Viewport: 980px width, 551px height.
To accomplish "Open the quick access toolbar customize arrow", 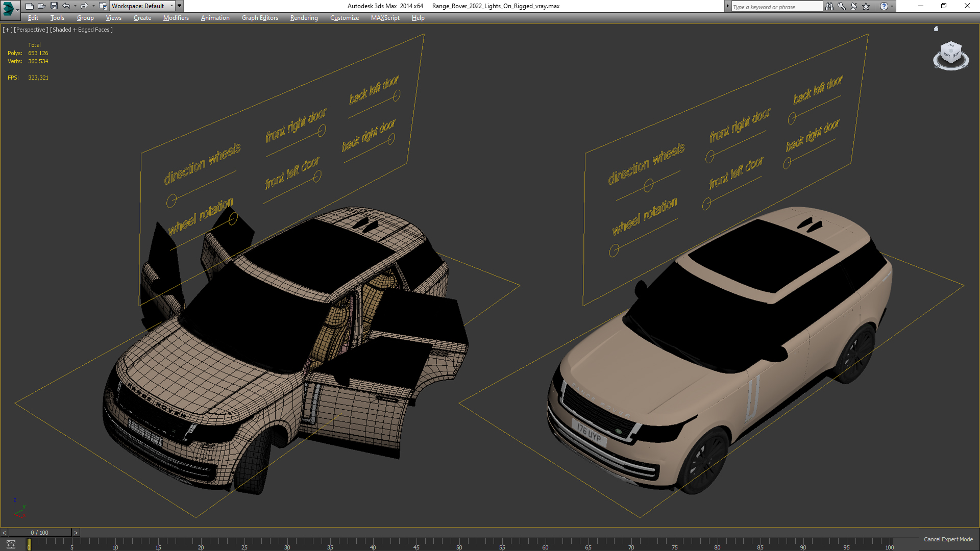I will point(179,6).
